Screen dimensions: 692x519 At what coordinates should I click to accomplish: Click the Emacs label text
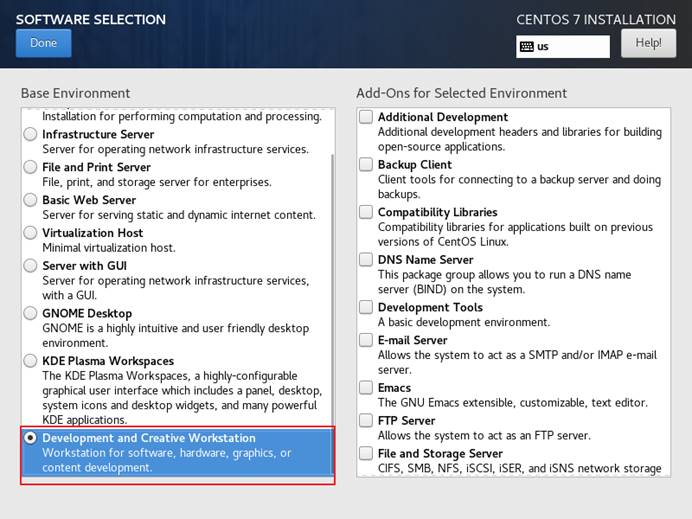[x=394, y=388]
